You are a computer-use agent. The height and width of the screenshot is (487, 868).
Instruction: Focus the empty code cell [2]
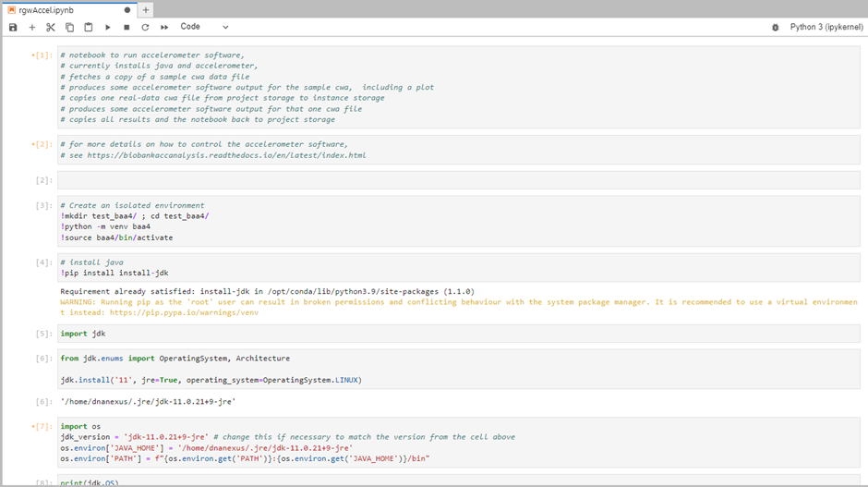point(458,180)
